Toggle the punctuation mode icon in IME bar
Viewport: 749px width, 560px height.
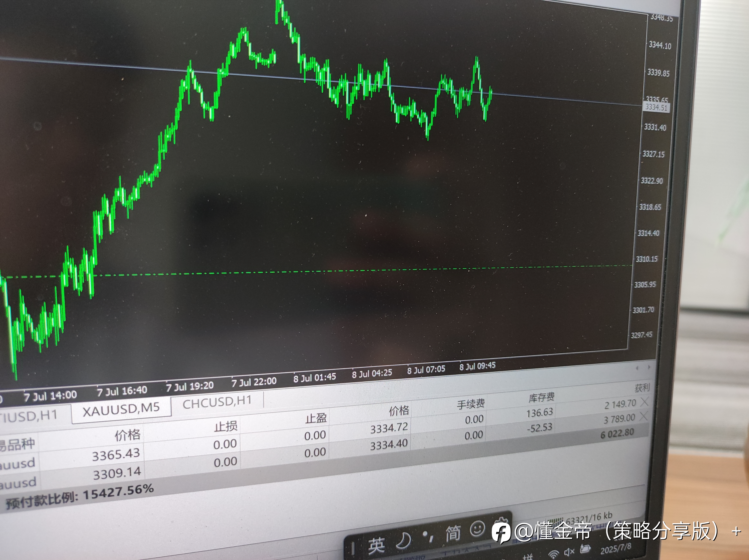(428, 537)
